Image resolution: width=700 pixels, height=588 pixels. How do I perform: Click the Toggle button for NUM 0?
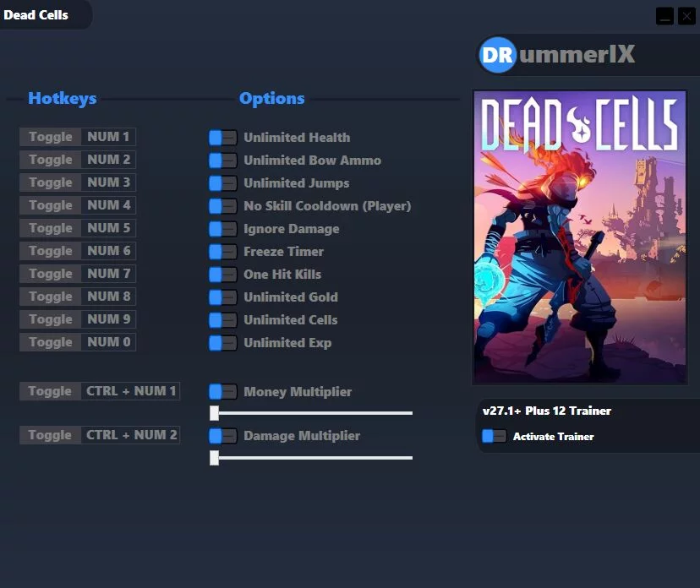51,342
